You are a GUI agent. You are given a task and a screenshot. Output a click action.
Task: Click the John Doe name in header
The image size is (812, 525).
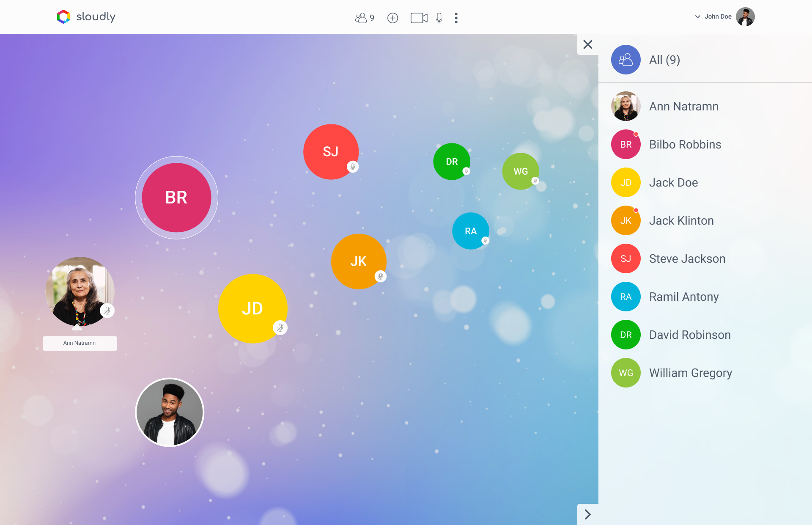tap(718, 17)
